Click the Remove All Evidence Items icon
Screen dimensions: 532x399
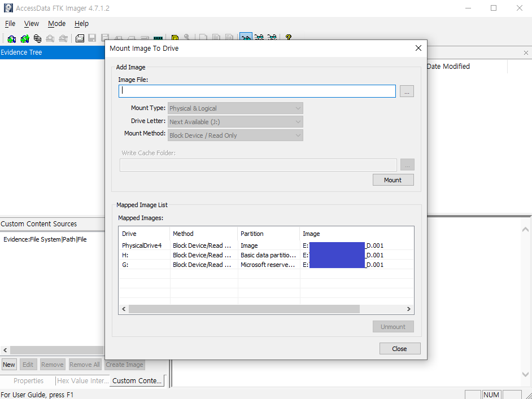coord(63,38)
